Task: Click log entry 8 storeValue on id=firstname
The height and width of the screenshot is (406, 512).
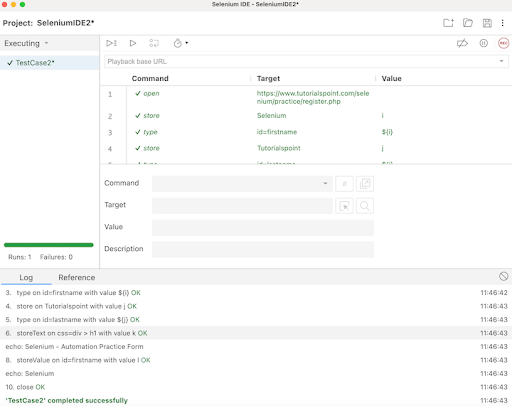Action: 256,360
